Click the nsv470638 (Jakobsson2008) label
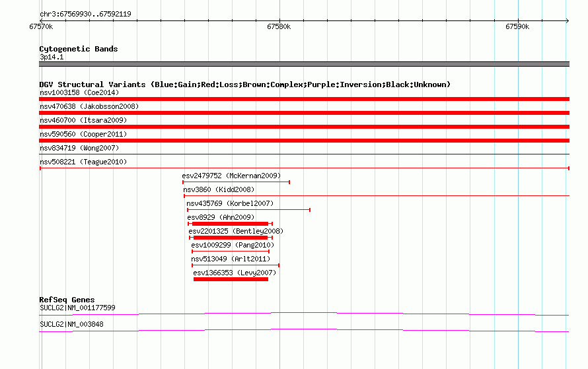The width and height of the screenshot is (588, 369). point(89,106)
